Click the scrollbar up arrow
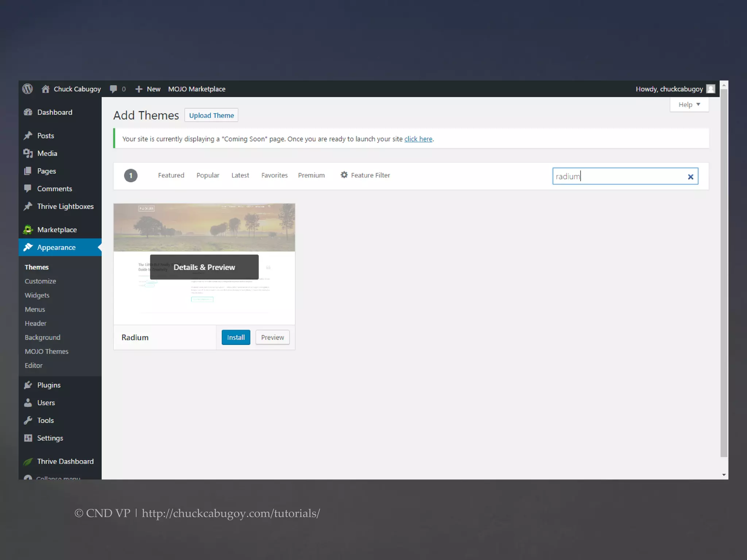 [x=724, y=85]
